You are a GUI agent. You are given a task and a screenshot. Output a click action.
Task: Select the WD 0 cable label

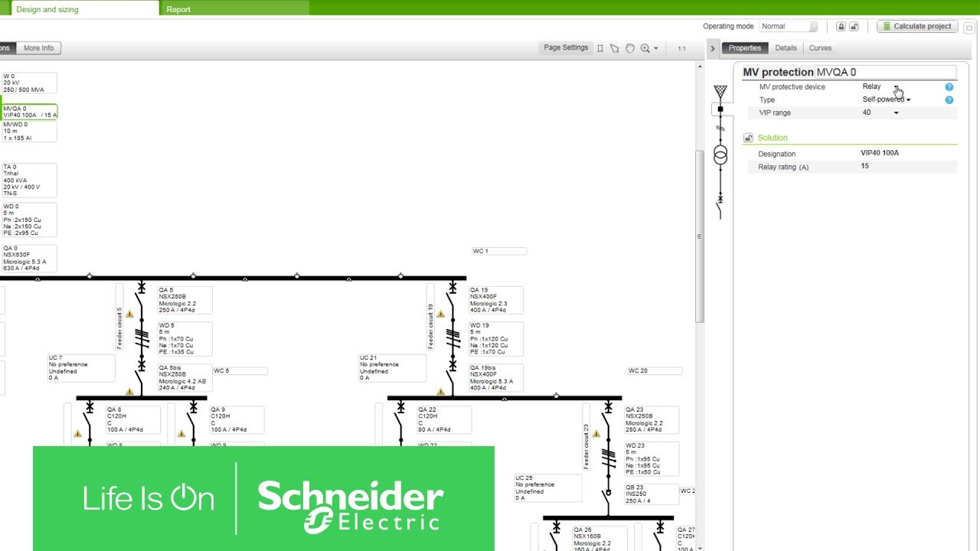[x=29, y=220]
